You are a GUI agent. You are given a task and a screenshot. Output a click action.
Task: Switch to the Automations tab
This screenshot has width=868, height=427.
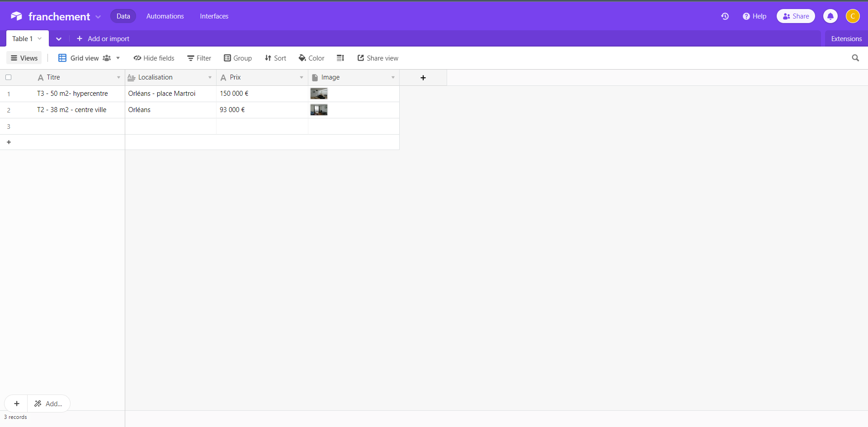pos(165,16)
